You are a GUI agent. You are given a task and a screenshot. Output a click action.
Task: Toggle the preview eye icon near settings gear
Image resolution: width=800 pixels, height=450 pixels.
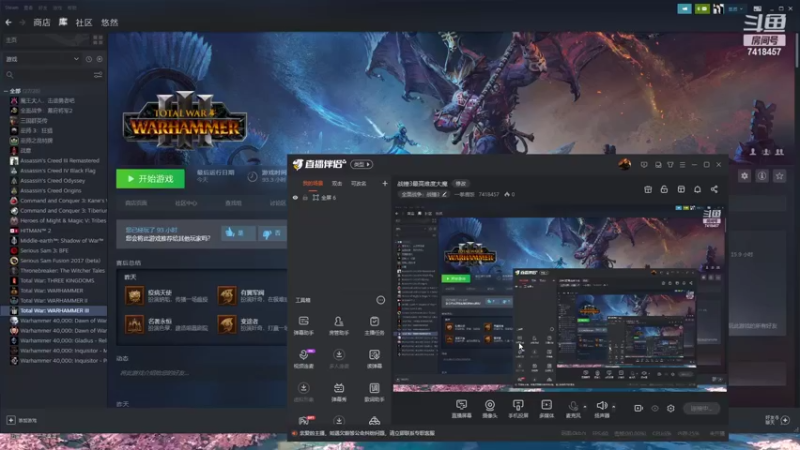click(x=655, y=408)
